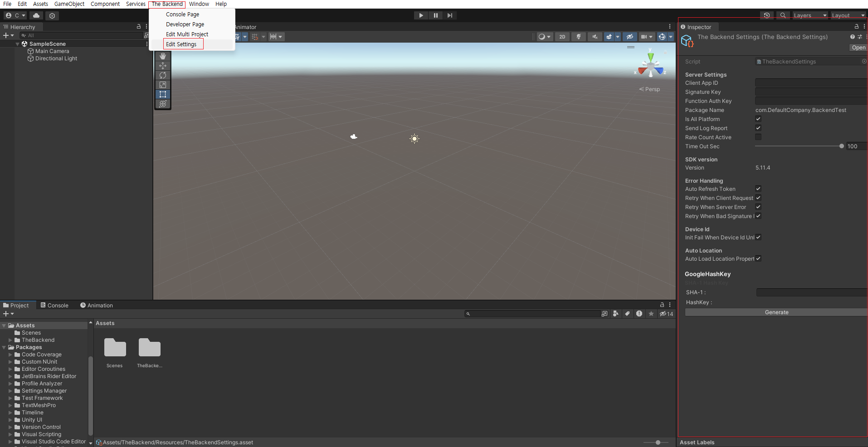
Task: Open Unity cloud services icon
Action: (36, 15)
